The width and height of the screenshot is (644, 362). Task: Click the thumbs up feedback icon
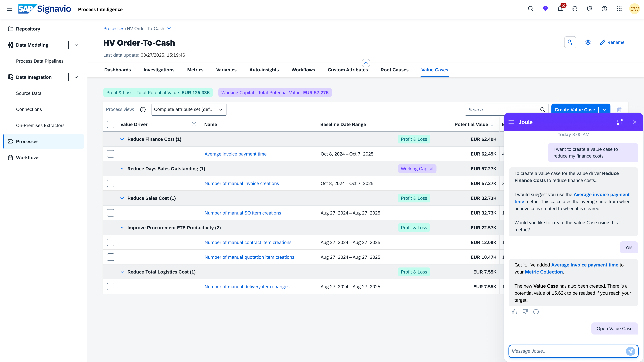pyautogui.click(x=515, y=312)
